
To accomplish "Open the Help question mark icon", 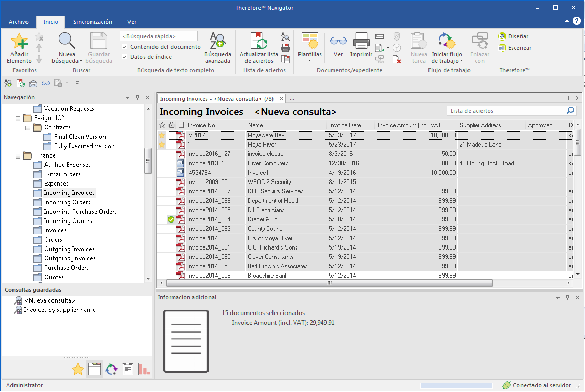I will pos(576,21).
